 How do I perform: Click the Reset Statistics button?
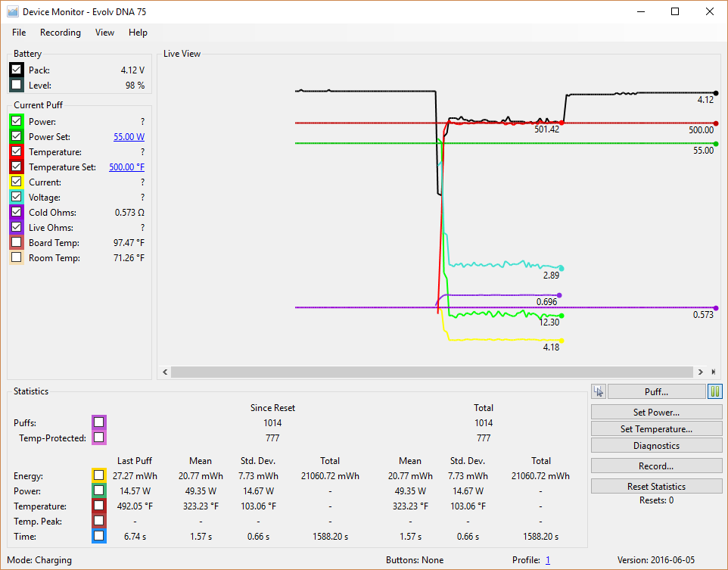coord(656,487)
